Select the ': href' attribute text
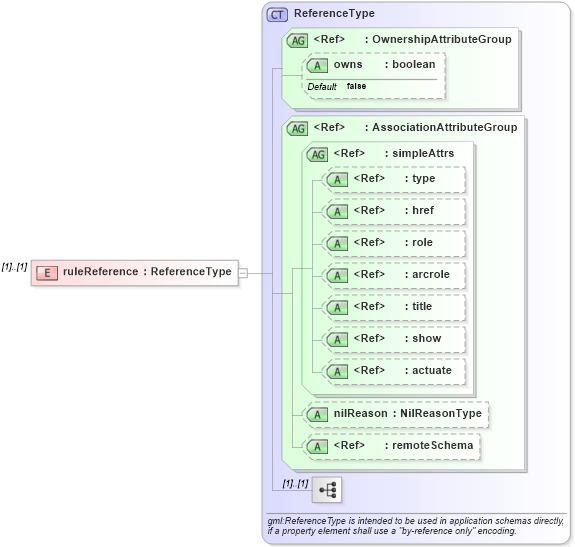The height and width of the screenshot is (547, 575). coord(419,210)
